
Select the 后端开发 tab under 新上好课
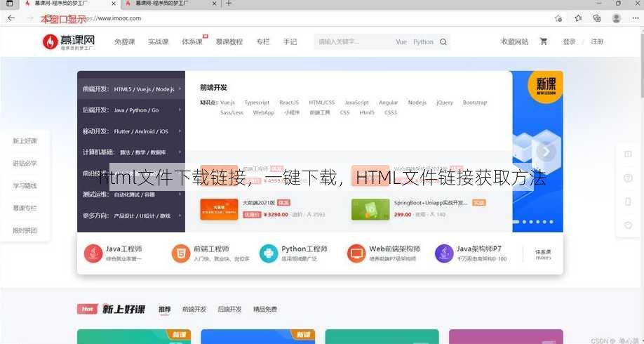pos(229,310)
